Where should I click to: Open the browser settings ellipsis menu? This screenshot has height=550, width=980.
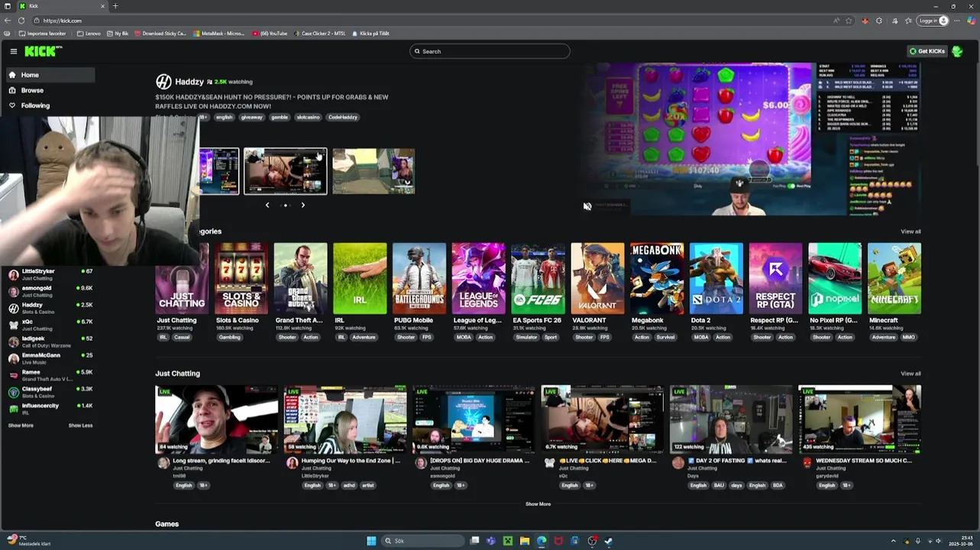[x=957, y=21]
